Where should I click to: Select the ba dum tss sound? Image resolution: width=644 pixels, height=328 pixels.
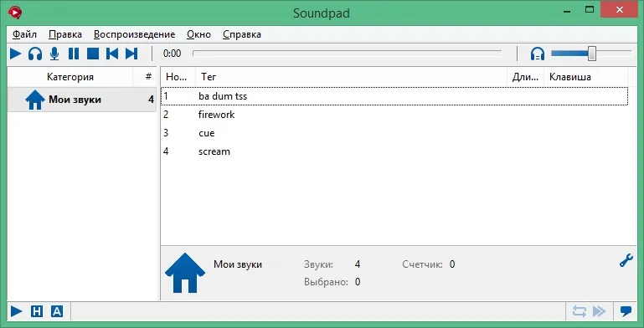(x=394, y=96)
